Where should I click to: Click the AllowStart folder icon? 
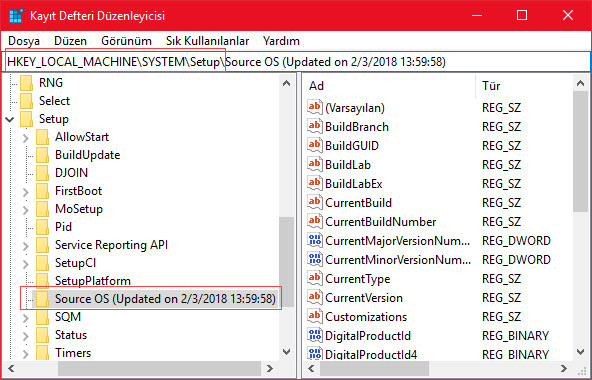(42, 137)
